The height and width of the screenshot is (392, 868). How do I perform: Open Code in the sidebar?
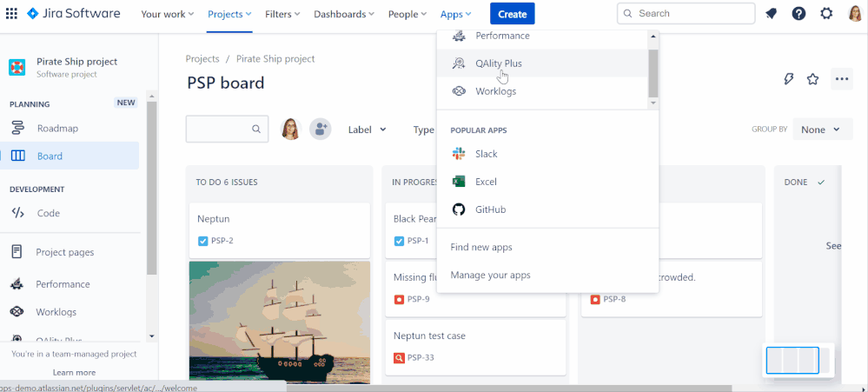[x=70, y=213]
